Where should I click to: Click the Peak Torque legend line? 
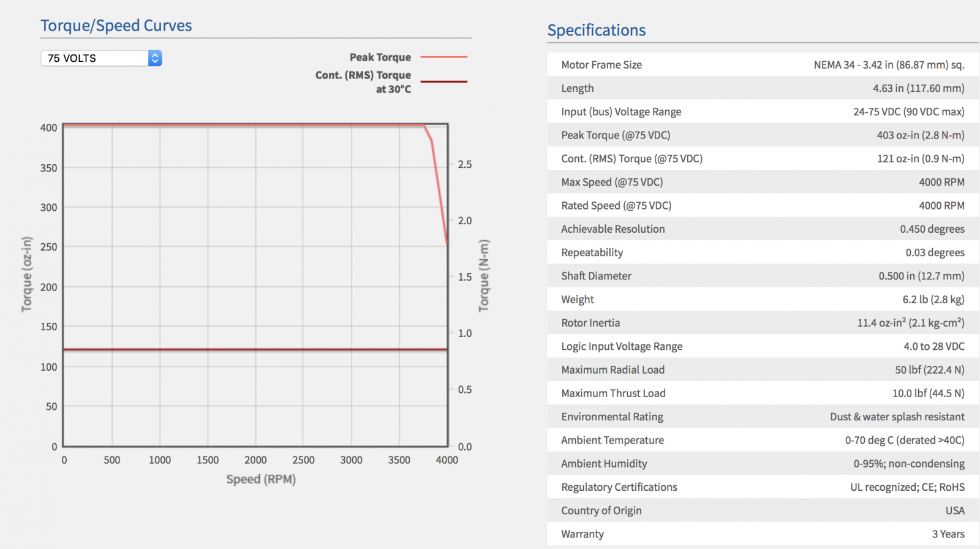[x=444, y=57]
